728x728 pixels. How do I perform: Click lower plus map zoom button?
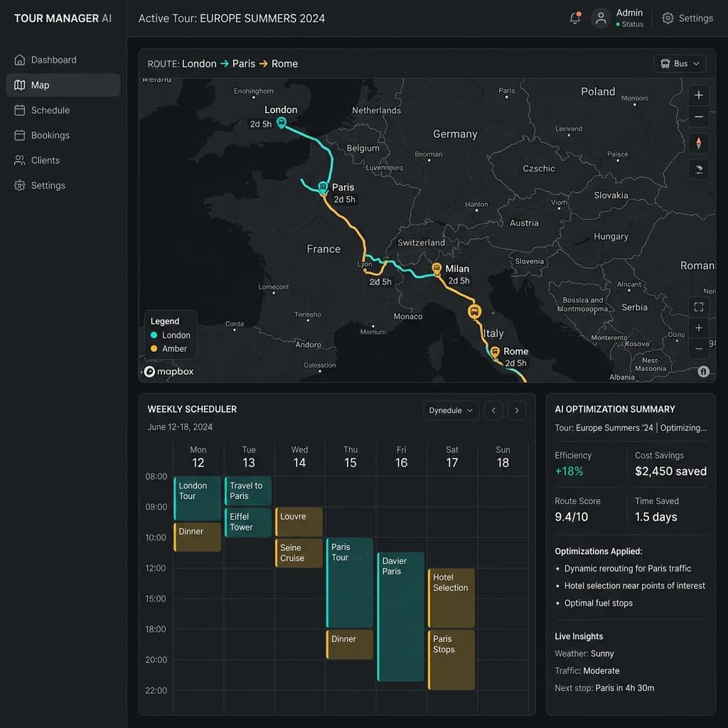(x=698, y=328)
